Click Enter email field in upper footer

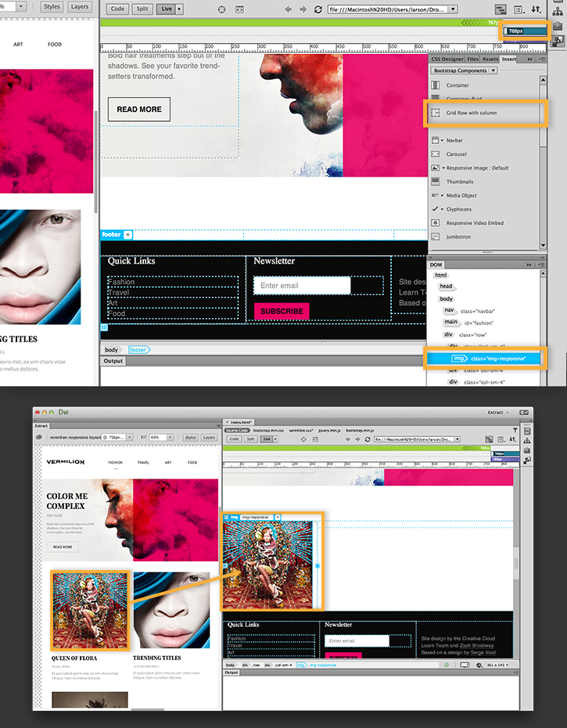coord(302,285)
